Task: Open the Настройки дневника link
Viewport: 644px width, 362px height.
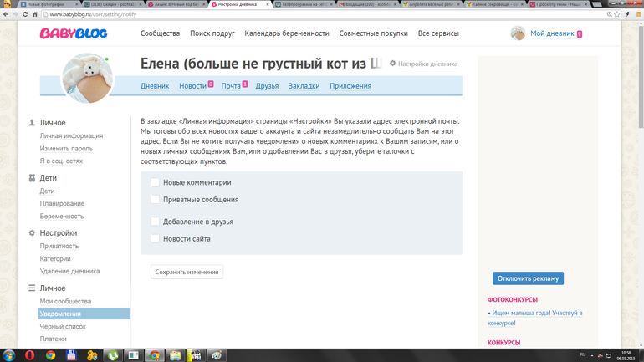Action: click(427, 64)
